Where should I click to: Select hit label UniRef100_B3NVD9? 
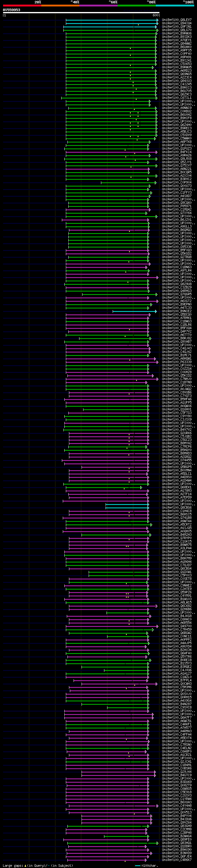(176, 853)
